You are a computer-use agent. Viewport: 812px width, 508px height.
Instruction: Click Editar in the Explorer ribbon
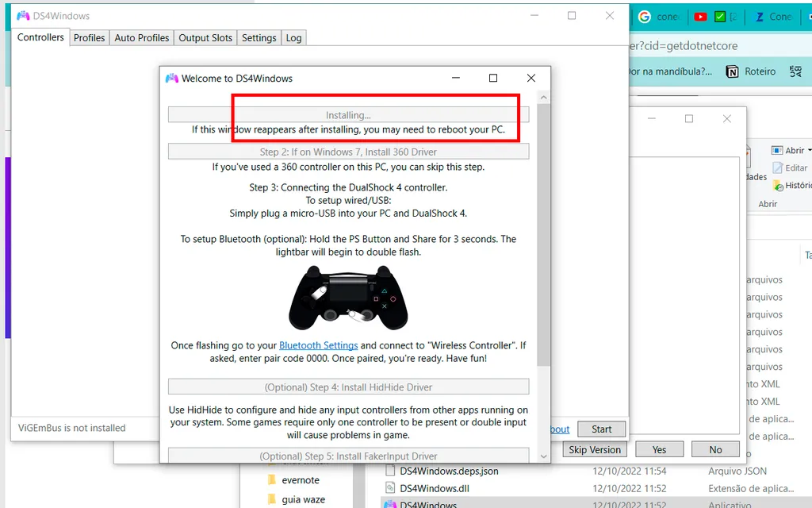click(x=790, y=168)
